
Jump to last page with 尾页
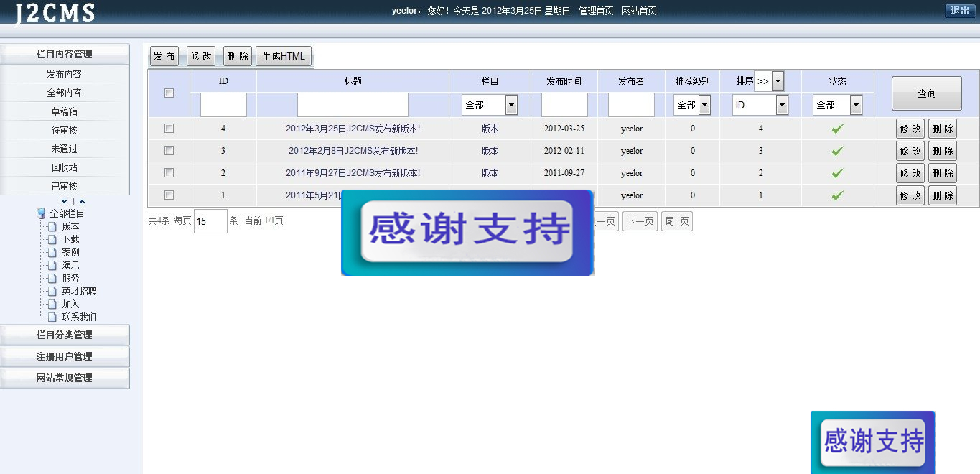tap(677, 221)
